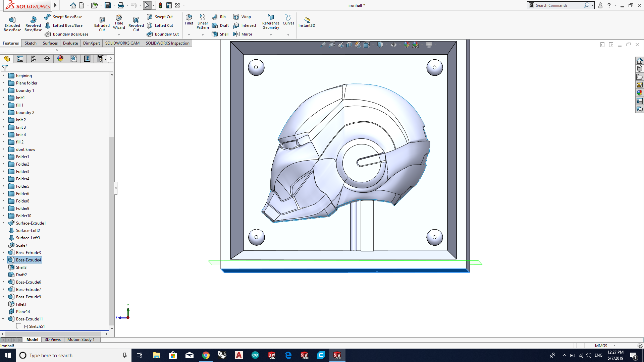Screen dimensions: 644x362
Task: Open Edit Appearance color ball
Action: 407,45
